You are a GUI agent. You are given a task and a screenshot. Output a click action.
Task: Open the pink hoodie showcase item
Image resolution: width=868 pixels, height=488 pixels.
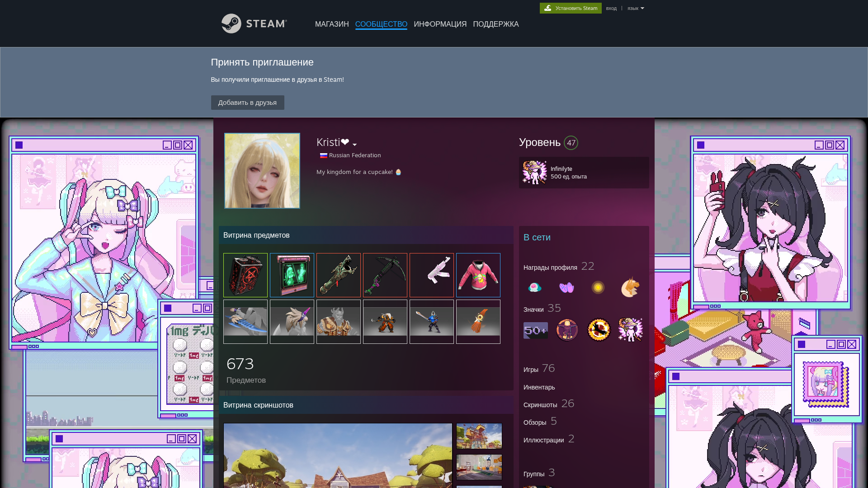pyautogui.click(x=478, y=275)
